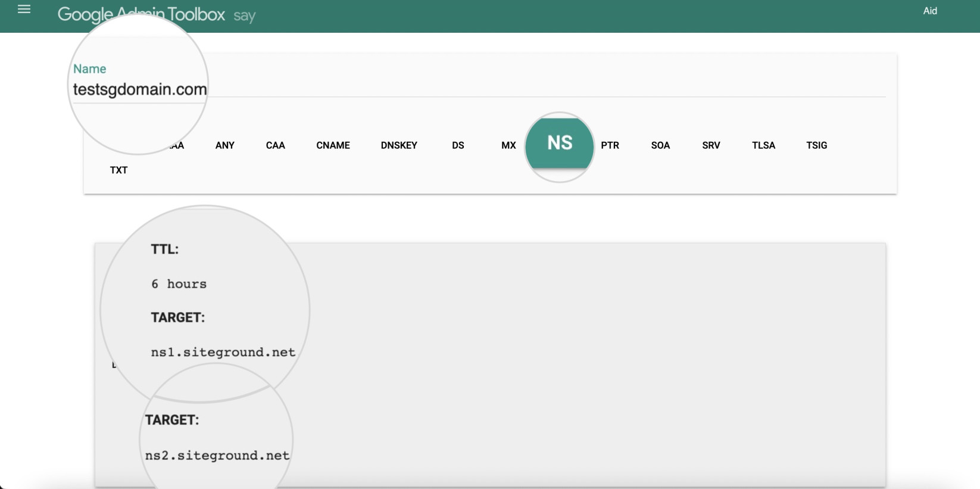Select the MX record type
980x489 pixels.
click(508, 145)
